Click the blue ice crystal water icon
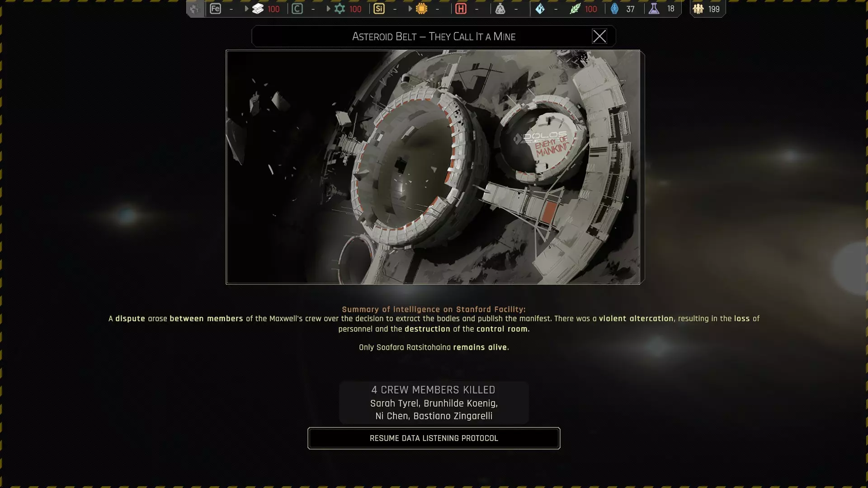The width and height of the screenshot is (868, 488). (540, 9)
